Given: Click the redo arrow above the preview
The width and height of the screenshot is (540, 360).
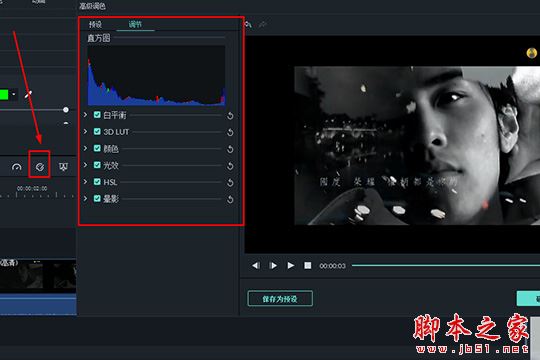Looking at the screenshot, I should (x=263, y=24).
